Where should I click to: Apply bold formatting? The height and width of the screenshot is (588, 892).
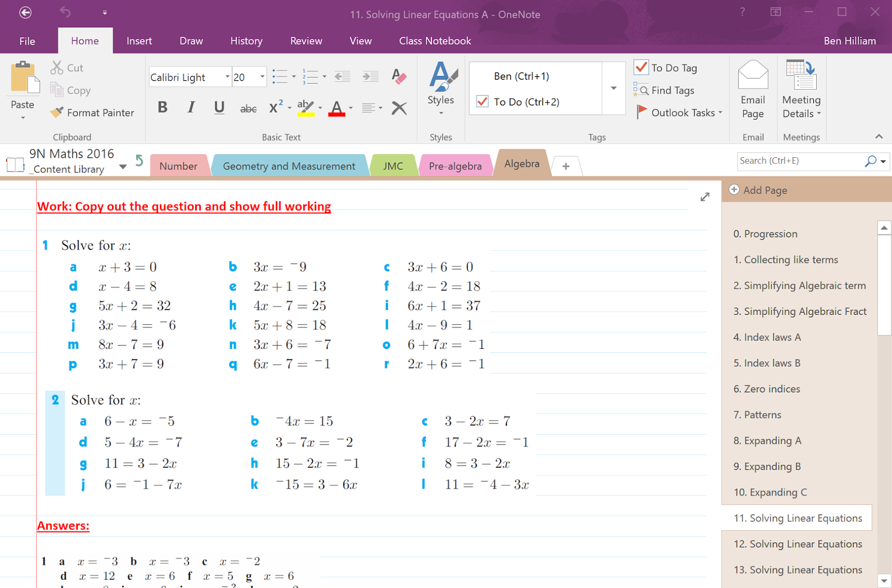[162, 108]
